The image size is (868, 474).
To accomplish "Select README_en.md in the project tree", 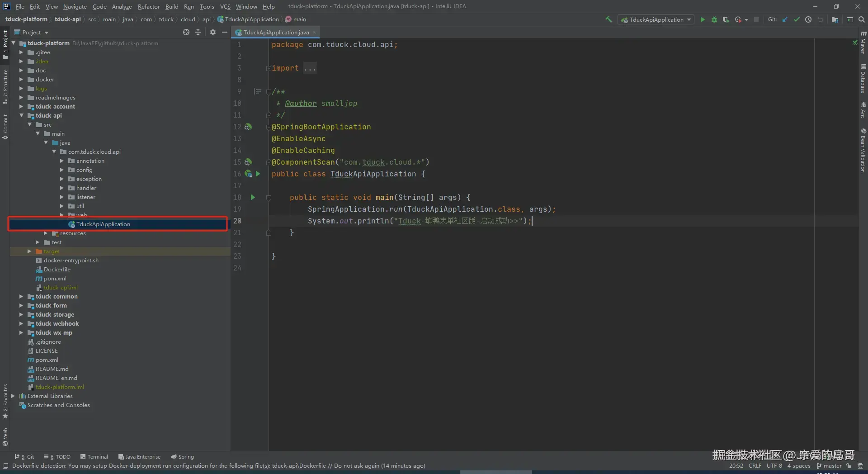I will (56, 378).
